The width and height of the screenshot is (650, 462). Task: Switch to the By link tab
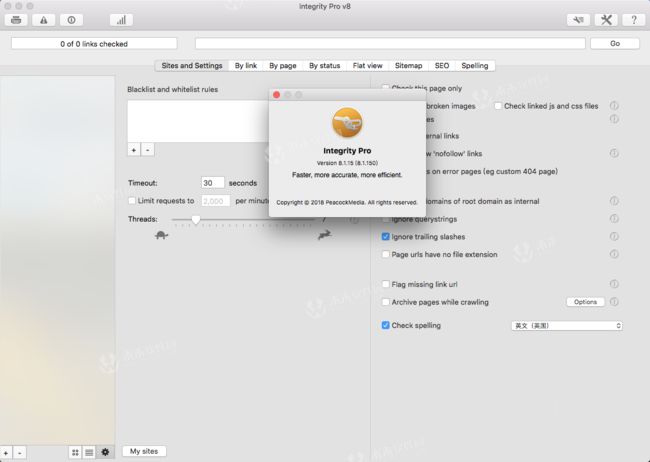coord(246,66)
